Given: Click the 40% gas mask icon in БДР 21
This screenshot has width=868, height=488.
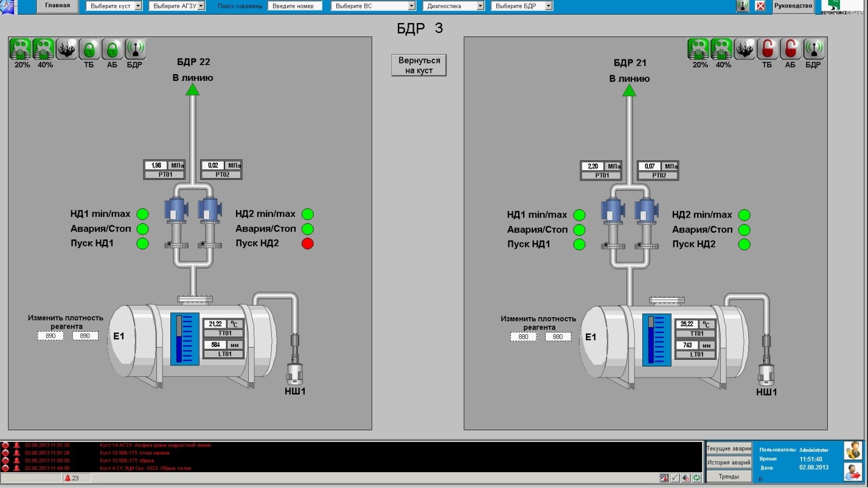Looking at the screenshot, I should point(722,49).
